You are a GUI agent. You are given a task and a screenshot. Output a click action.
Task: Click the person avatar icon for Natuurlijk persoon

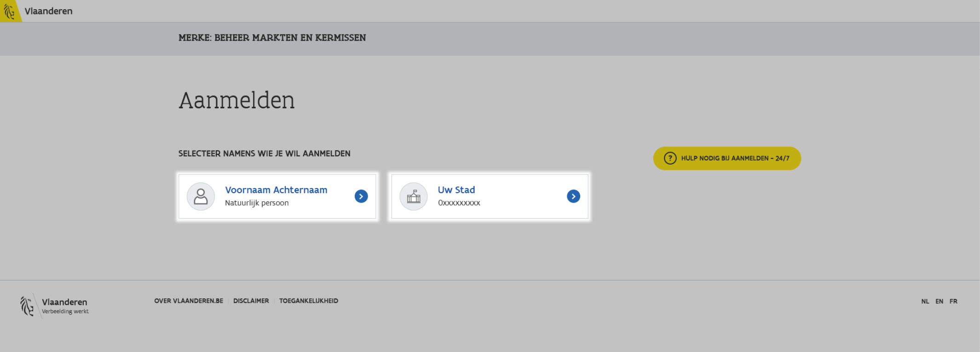[x=201, y=197]
